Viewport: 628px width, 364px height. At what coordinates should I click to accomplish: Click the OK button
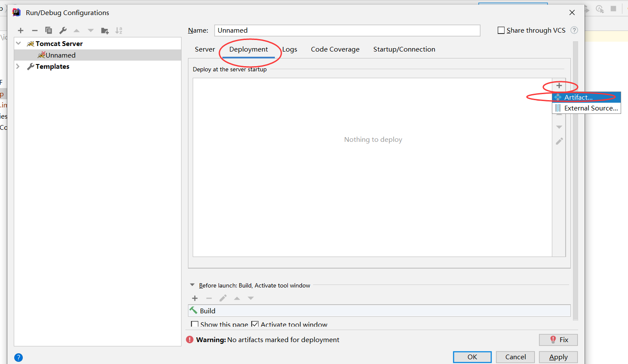coord(472,357)
